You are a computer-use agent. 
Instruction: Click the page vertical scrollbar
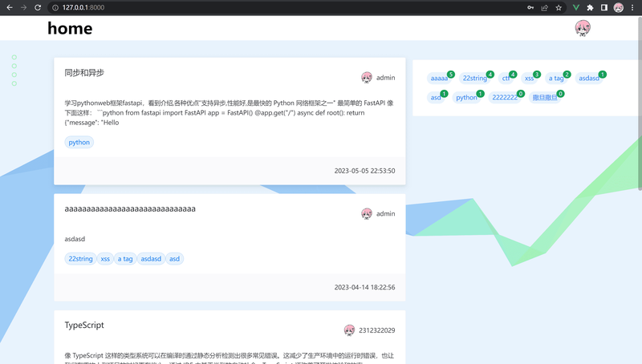tap(640, 103)
